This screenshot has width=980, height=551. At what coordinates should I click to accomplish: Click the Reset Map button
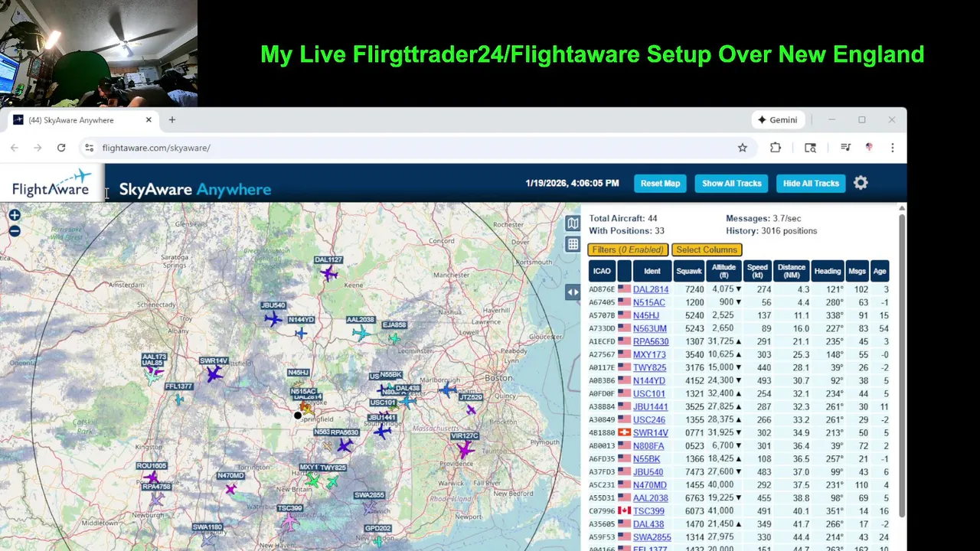point(660,184)
